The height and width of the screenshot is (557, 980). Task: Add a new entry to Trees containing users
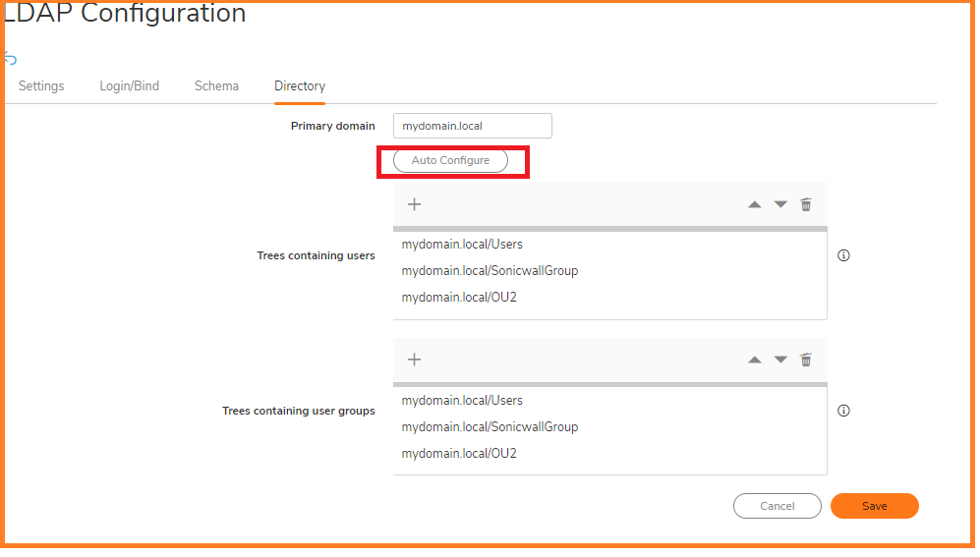click(415, 204)
